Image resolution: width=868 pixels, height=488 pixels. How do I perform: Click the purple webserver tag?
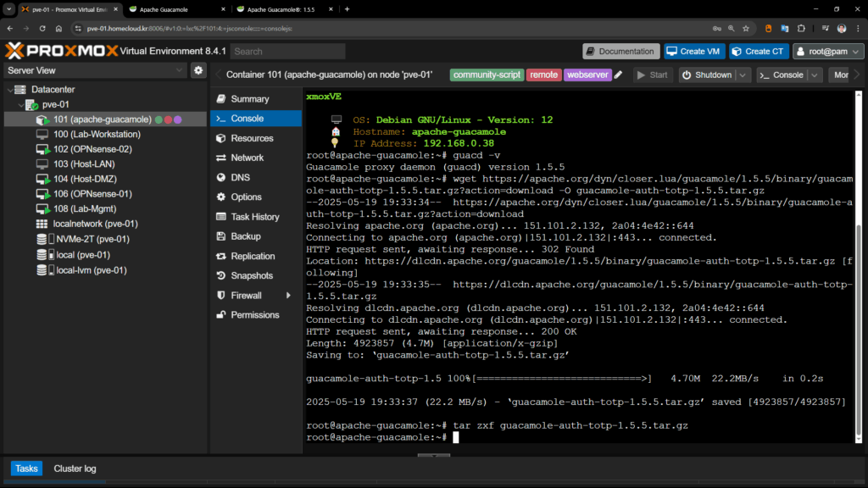coord(587,75)
